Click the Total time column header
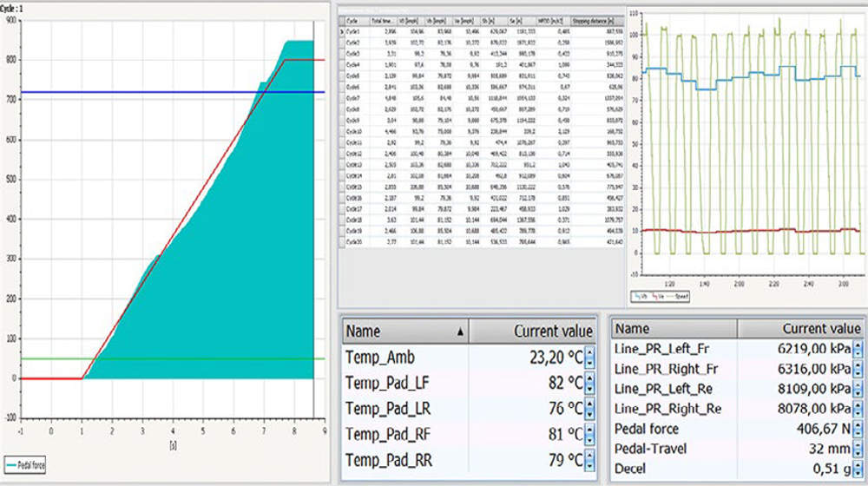The width and height of the screenshot is (868, 486). coord(383,21)
